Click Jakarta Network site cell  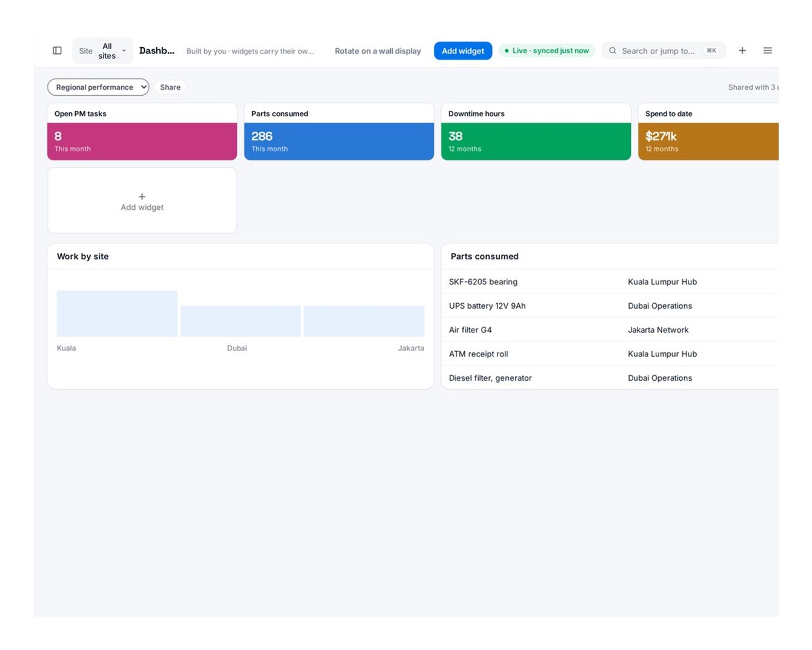pos(658,330)
